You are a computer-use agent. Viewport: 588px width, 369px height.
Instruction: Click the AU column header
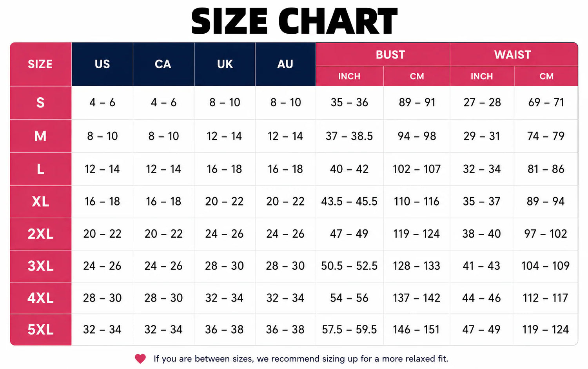click(285, 64)
